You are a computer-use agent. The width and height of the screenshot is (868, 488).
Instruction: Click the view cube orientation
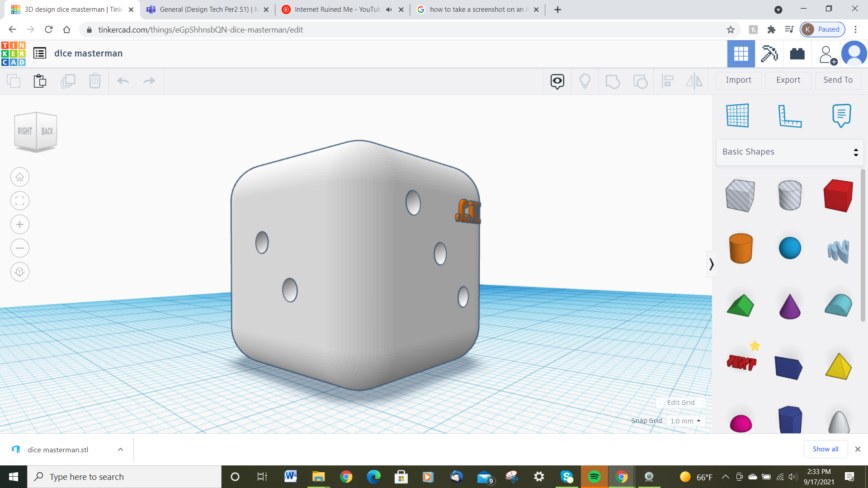[x=36, y=131]
